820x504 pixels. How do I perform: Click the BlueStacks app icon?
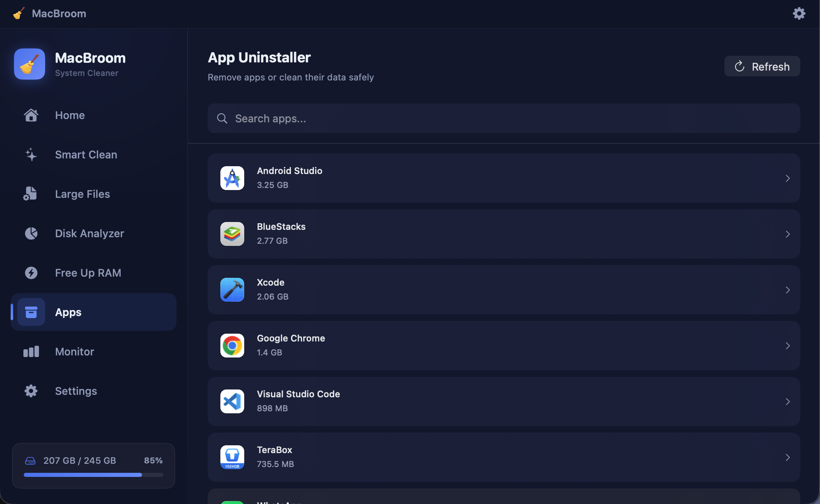(232, 234)
